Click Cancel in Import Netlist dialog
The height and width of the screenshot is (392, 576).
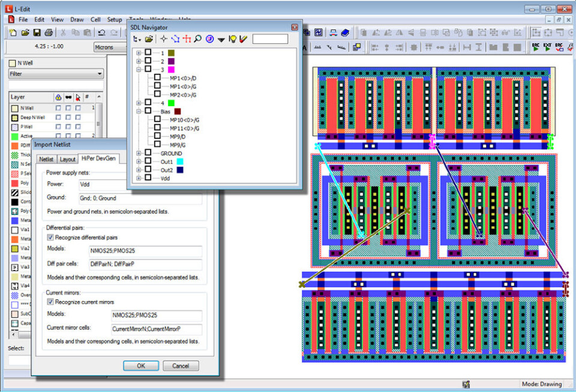[181, 366]
